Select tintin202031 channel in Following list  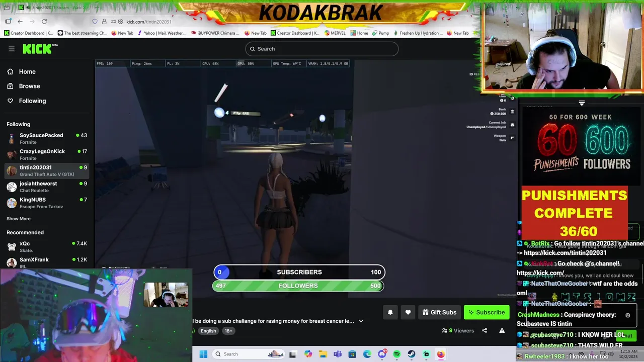pos(47,170)
